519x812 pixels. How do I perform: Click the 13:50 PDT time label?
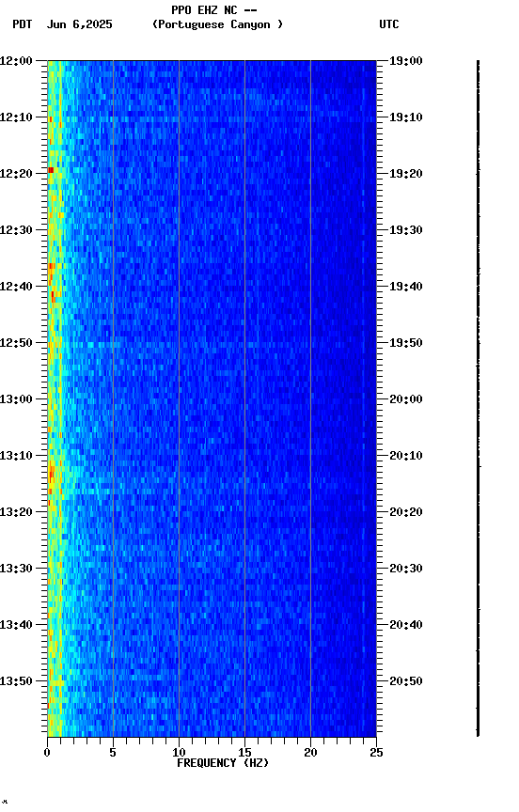coord(16,682)
